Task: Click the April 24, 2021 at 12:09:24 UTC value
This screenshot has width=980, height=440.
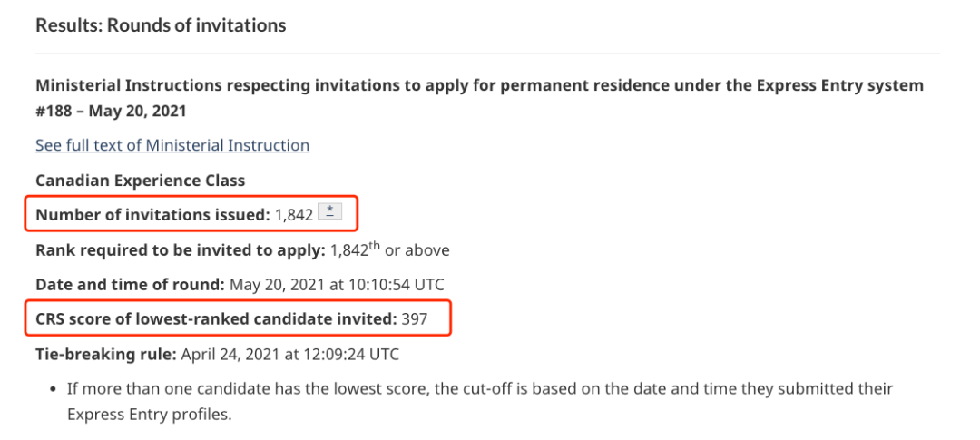Action: (290, 355)
